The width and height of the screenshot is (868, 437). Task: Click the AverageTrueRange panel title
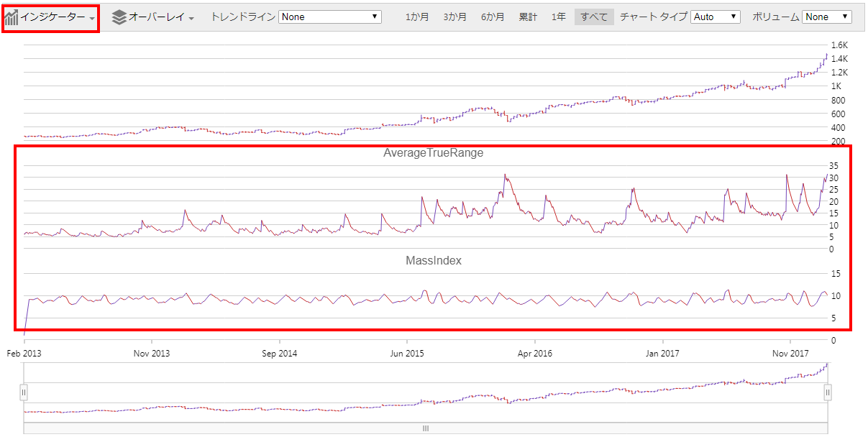(433, 152)
